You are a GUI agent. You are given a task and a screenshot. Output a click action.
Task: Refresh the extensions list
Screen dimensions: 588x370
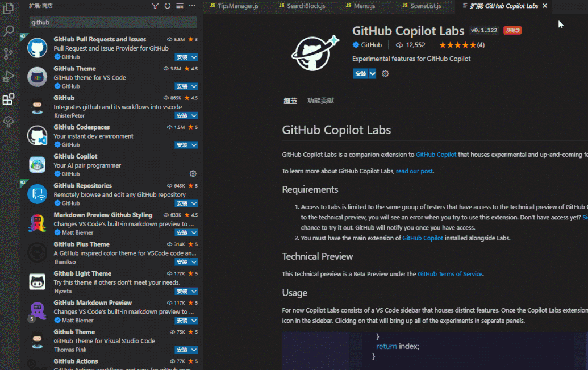167,6
